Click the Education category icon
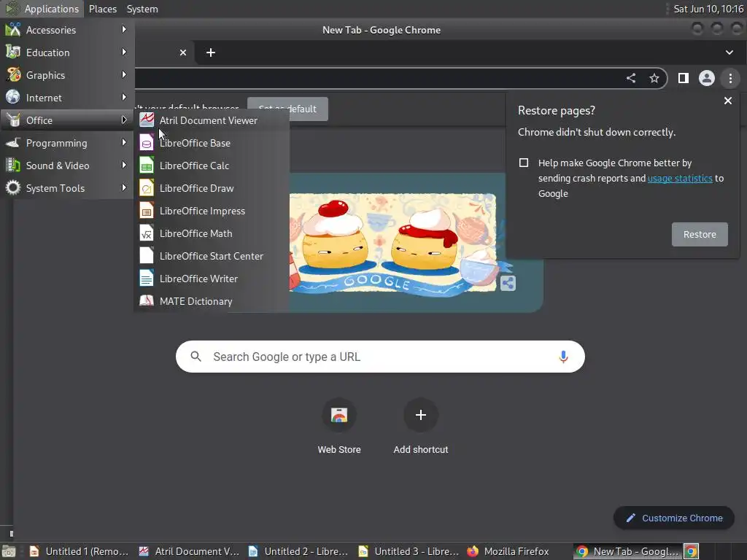The image size is (747, 560). (x=13, y=52)
